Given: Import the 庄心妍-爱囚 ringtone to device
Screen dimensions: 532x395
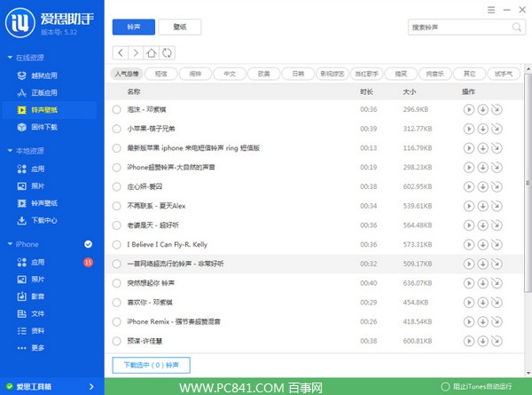Looking at the screenshot, I should click(496, 186).
